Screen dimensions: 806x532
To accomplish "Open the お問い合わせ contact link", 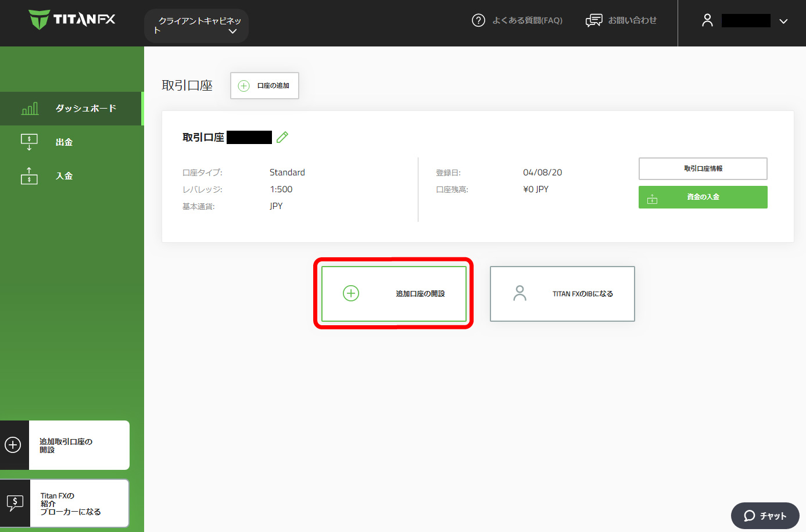I will coord(632,20).
